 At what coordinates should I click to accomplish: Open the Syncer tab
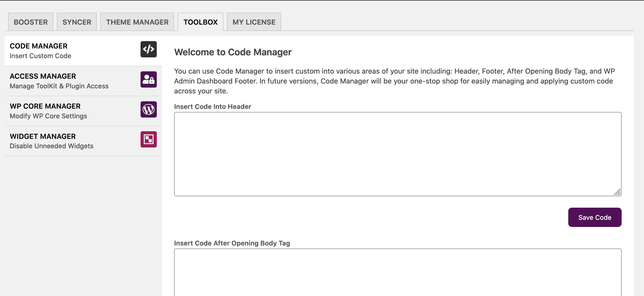pyautogui.click(x=77, y=22)
